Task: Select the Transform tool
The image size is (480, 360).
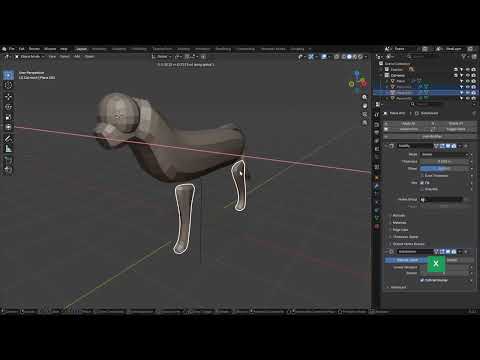Action: [8, 127]
